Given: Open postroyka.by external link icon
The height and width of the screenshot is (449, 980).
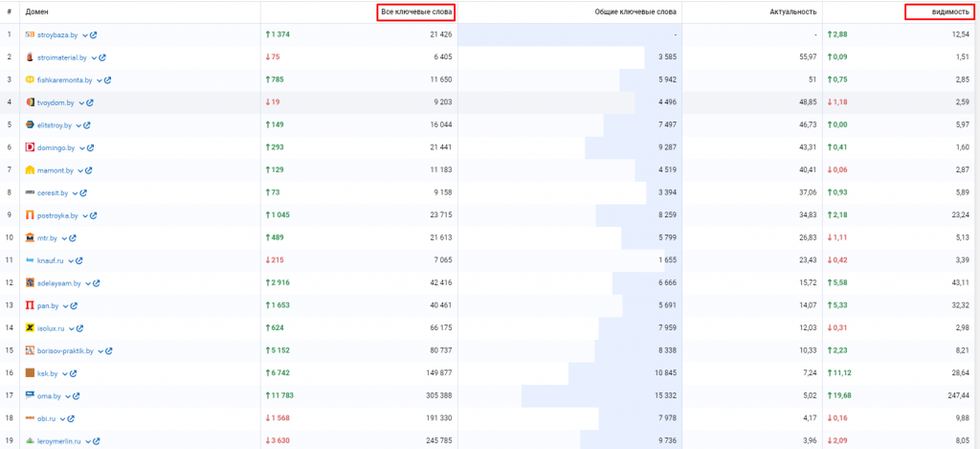Looking at the screenshot, I should point(94,215).
